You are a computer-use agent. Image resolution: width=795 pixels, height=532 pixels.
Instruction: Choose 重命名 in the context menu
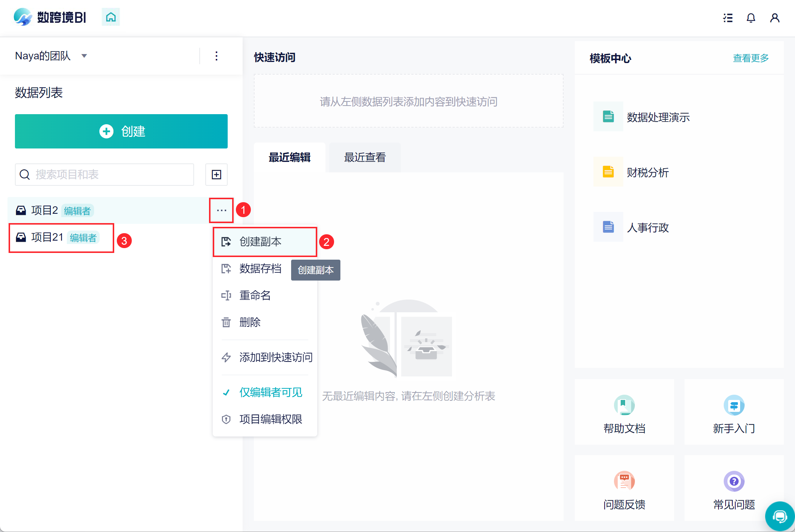255,295
